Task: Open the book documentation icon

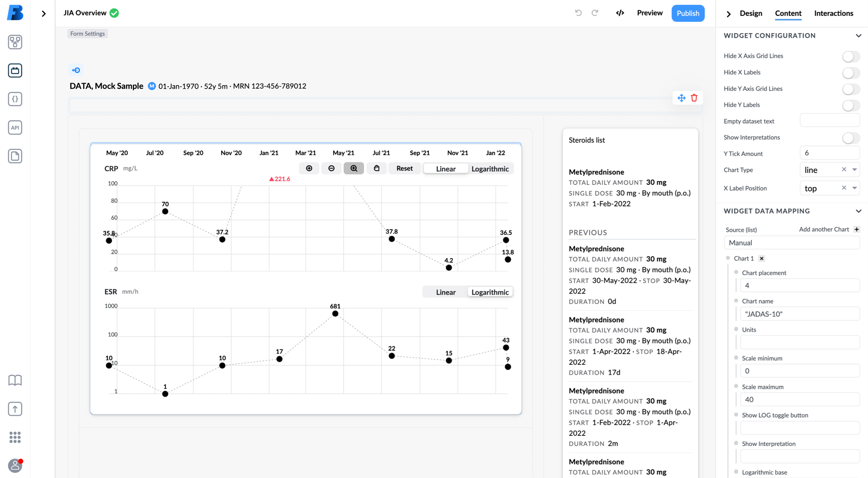Action: tap(15, 380)
